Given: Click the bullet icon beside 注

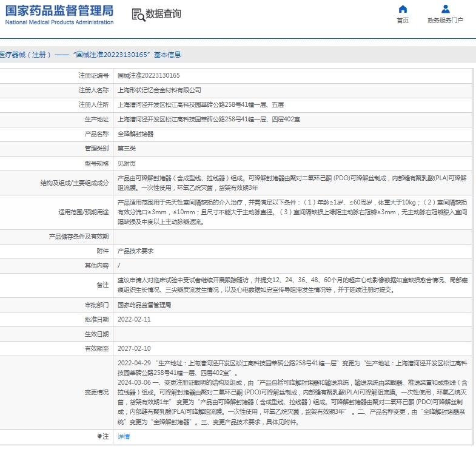Looking at the screenshot, I should (x=99, y=436).
